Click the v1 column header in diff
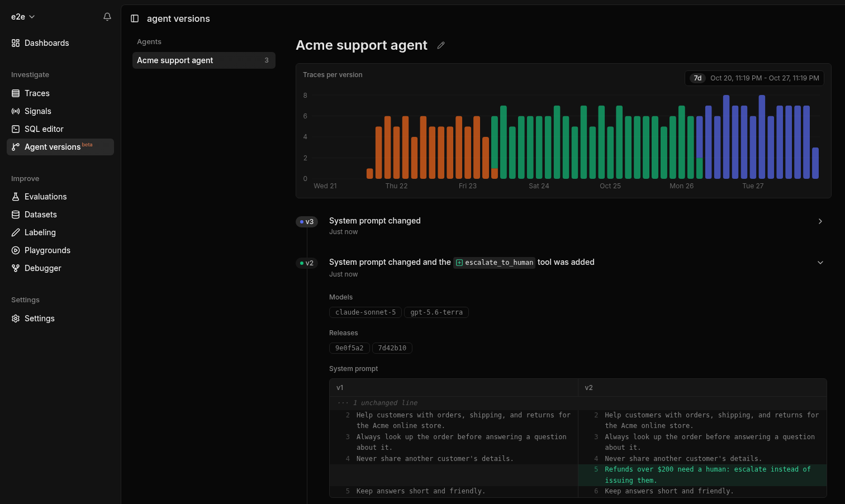 point(454,388)
